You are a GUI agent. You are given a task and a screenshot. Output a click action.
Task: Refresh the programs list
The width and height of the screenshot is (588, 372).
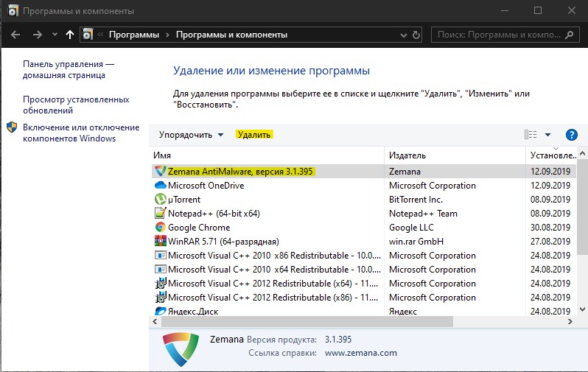(x=416, y=35)
